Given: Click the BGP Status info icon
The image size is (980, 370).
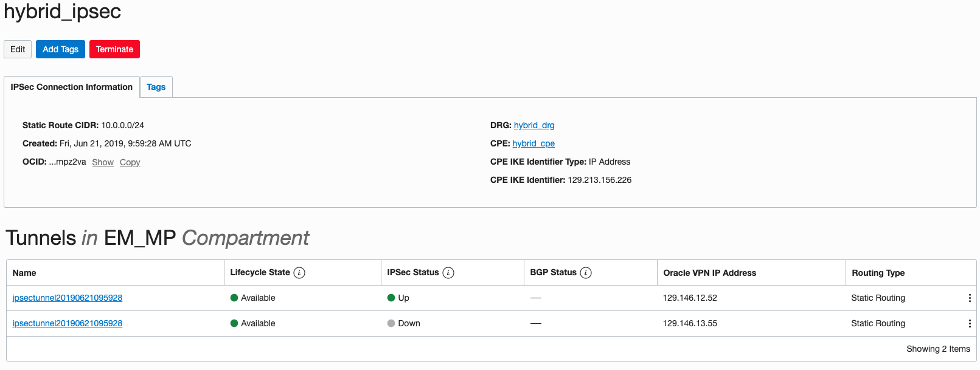Looking at the screenshot, I should pyautogui.click(x=586, y=273).
